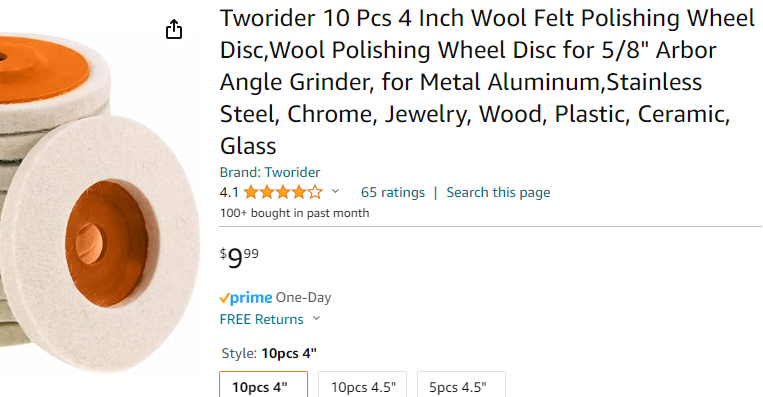This screenshot has width=763, height=397.
Task: Click the star rating icons
Action: tap(283, 193)
